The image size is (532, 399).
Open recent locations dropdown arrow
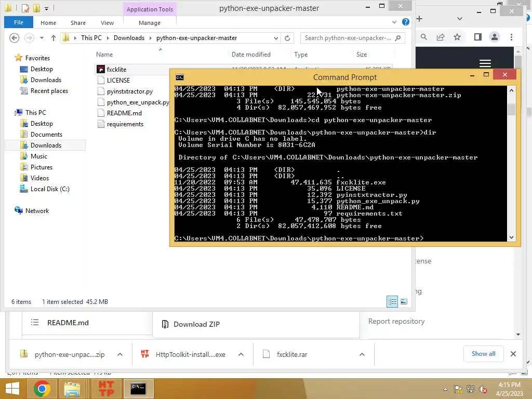point(42,38)
